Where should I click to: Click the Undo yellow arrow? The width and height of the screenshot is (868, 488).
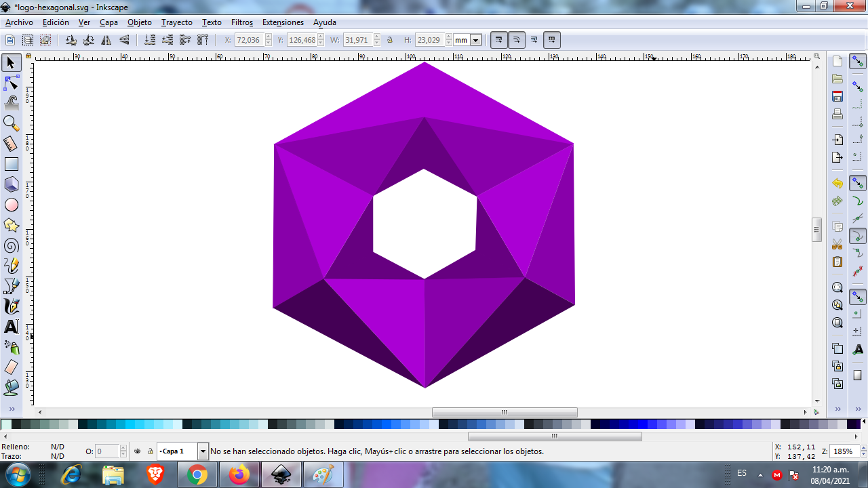pyautogui.click(x=837, y=183)
